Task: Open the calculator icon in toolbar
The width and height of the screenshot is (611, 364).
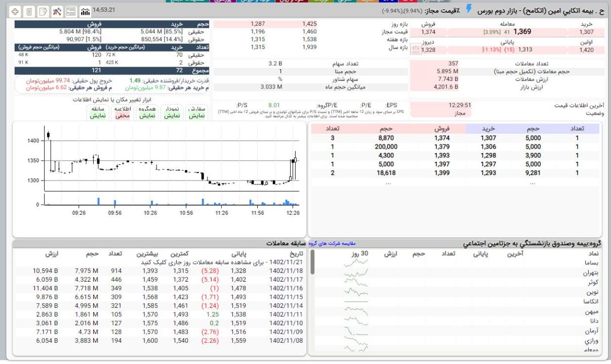Action: coord(29,11)
